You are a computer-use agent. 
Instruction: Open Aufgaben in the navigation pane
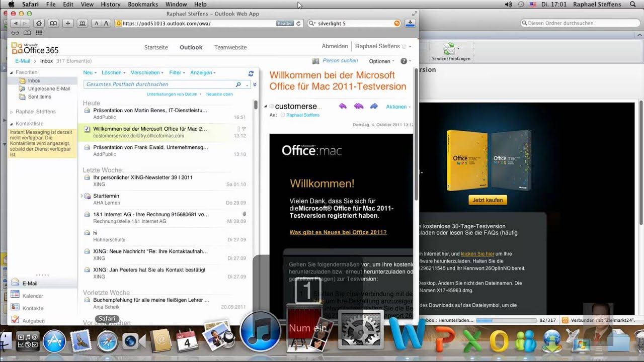pos(33,320)
